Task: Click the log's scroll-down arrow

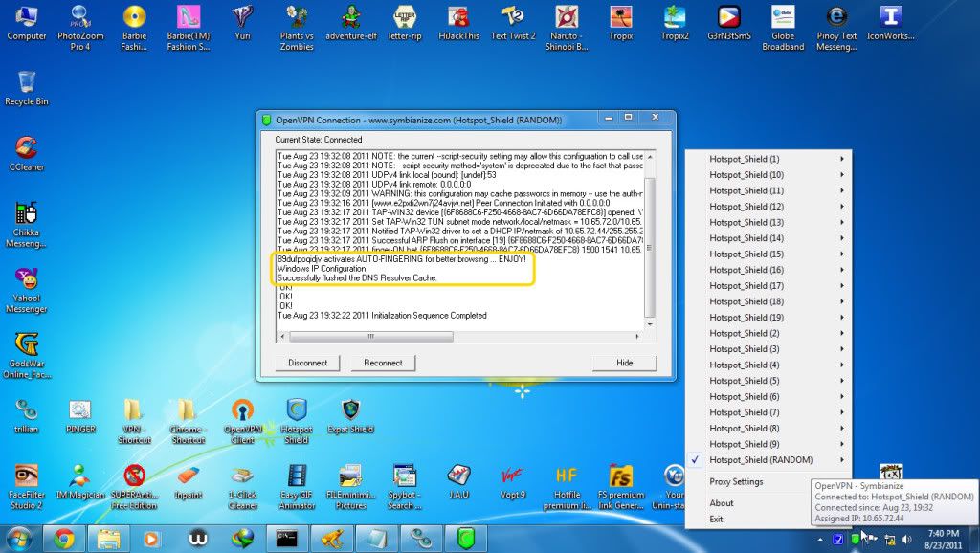Action: click(x=650, y=324)
